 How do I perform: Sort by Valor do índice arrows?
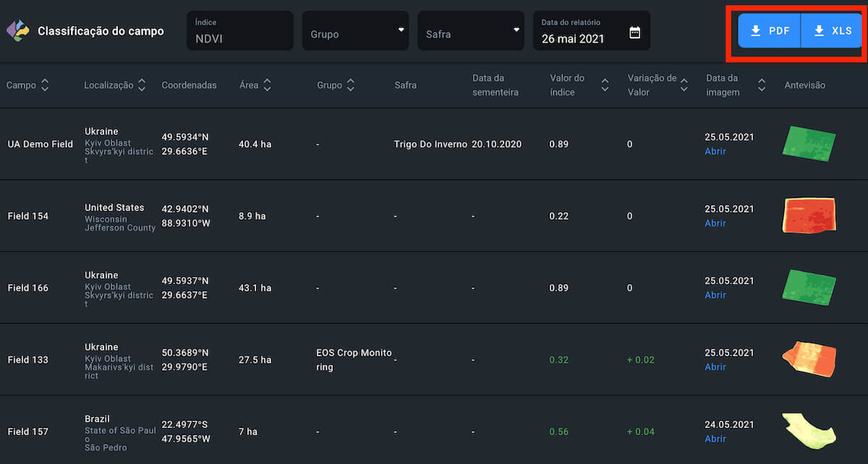[x=605, y=85]
